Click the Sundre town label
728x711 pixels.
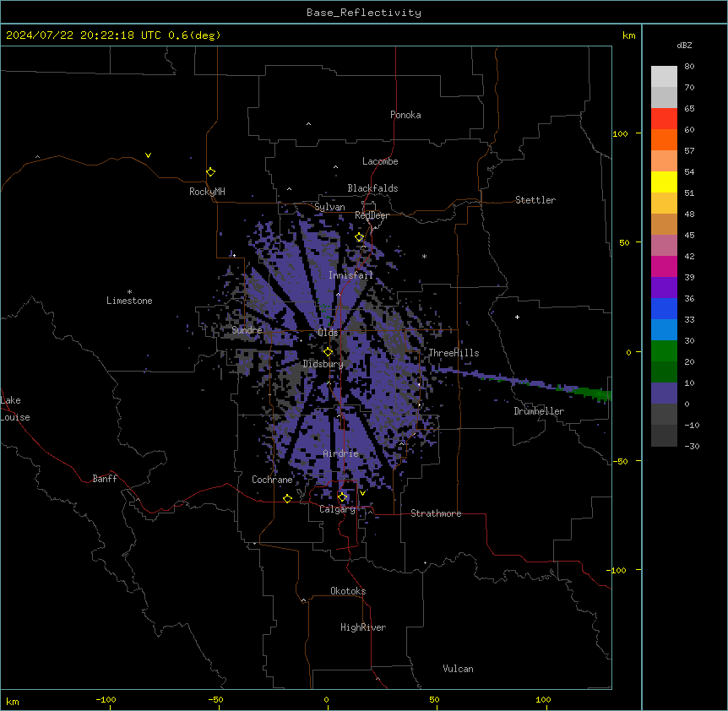[247, 330]
